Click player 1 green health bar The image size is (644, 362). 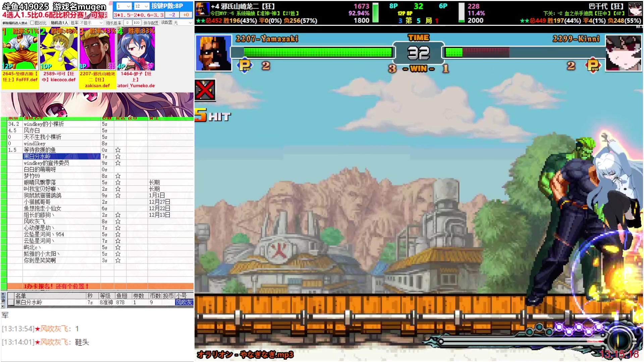coord(318,52)
